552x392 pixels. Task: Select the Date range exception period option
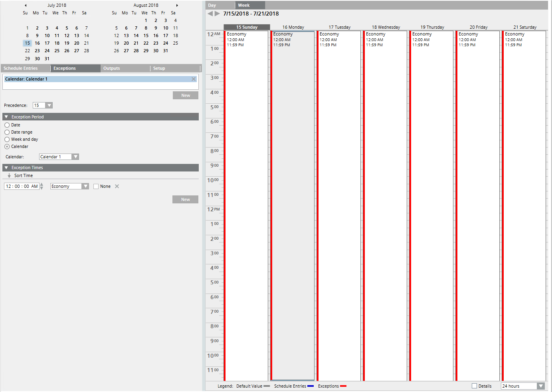pos(6,132)
